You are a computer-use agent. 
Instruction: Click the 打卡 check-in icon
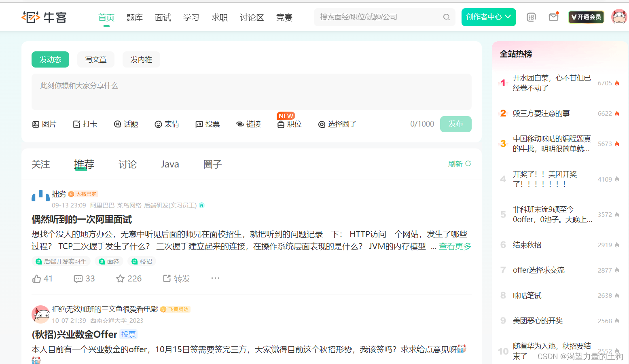(x=85, y=124)
